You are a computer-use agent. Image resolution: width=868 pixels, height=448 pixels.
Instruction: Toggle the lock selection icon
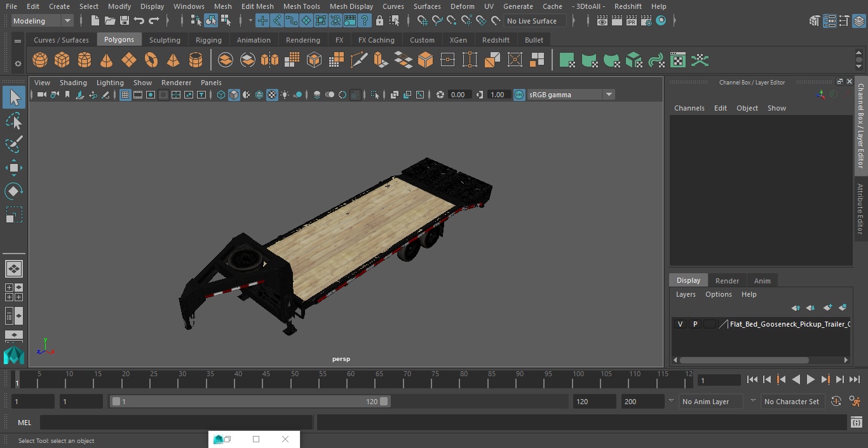[379, 21]
